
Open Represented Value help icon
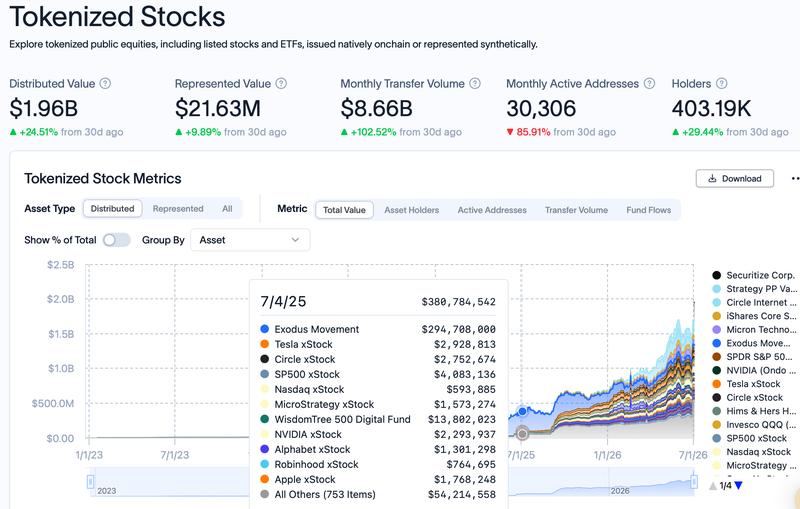281,84
